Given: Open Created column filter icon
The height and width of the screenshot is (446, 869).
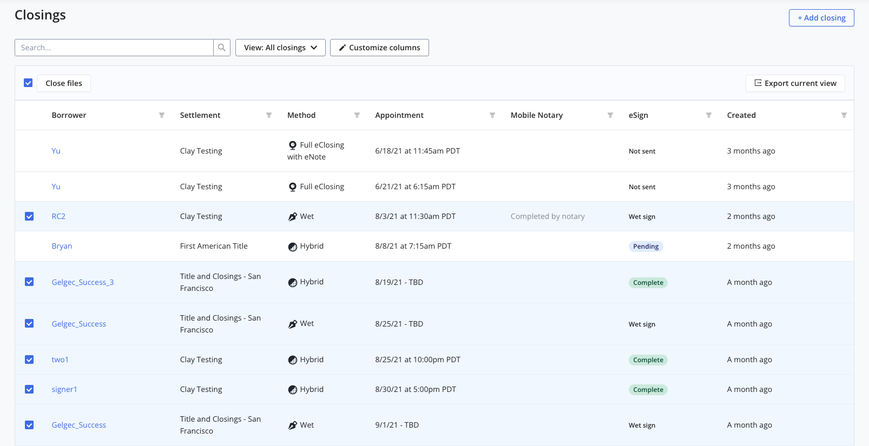Looking at the screenshot, I should click(x=844, y=115).
